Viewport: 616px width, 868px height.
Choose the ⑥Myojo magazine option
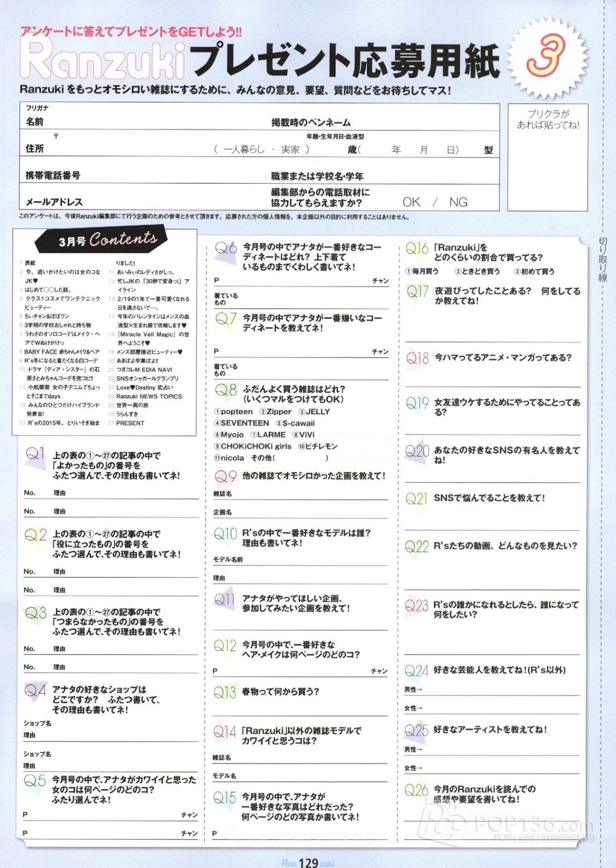click(229, 435)
